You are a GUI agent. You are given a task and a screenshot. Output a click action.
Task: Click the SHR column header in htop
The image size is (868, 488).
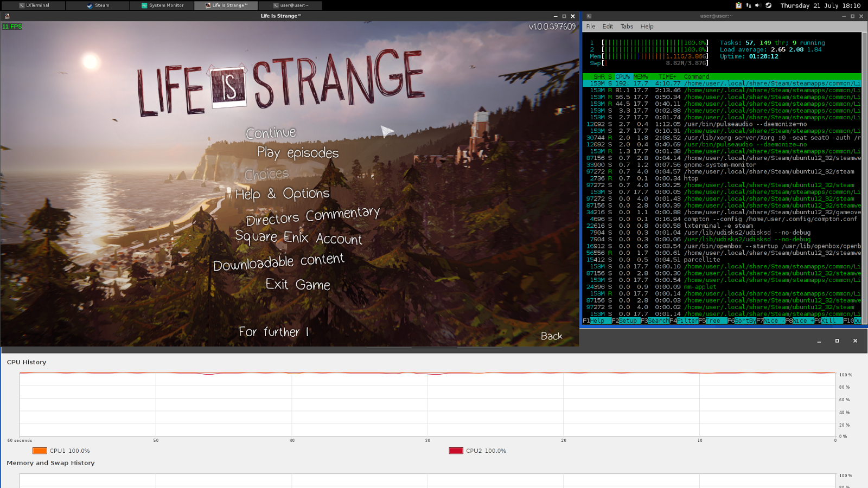point(599,77)
